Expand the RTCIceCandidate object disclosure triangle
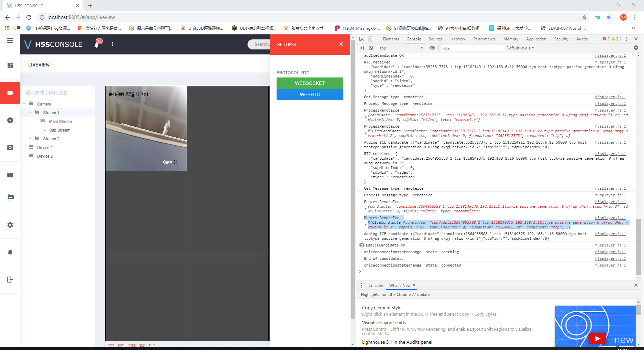644x350 pixels. point(365,224)
